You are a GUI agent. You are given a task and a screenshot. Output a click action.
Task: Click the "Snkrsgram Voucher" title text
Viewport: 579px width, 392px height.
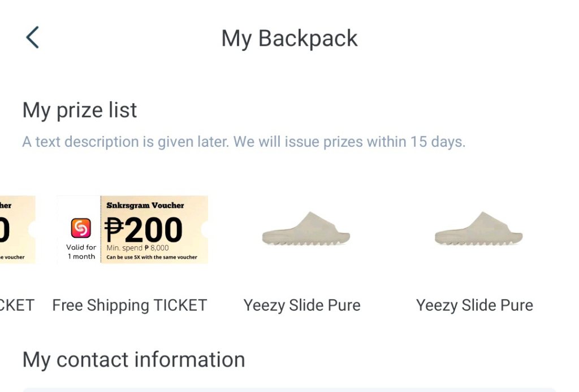145,206
